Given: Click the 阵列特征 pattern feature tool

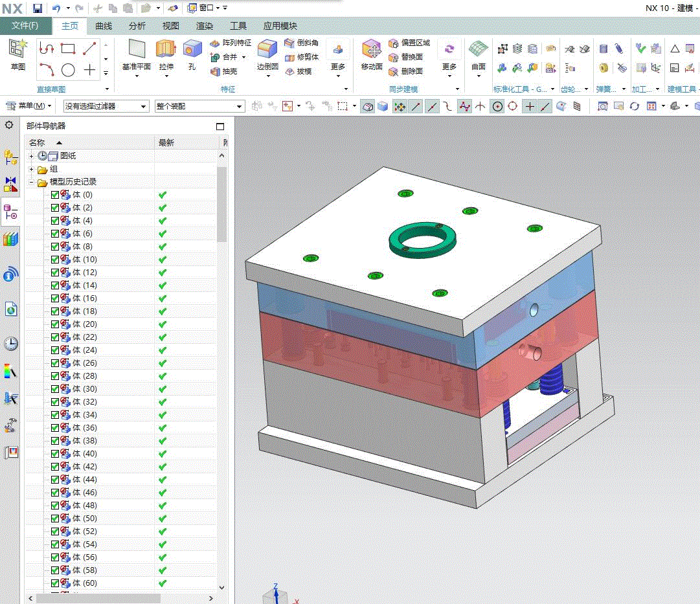Looking at the screenshot, I should (231, 43).
